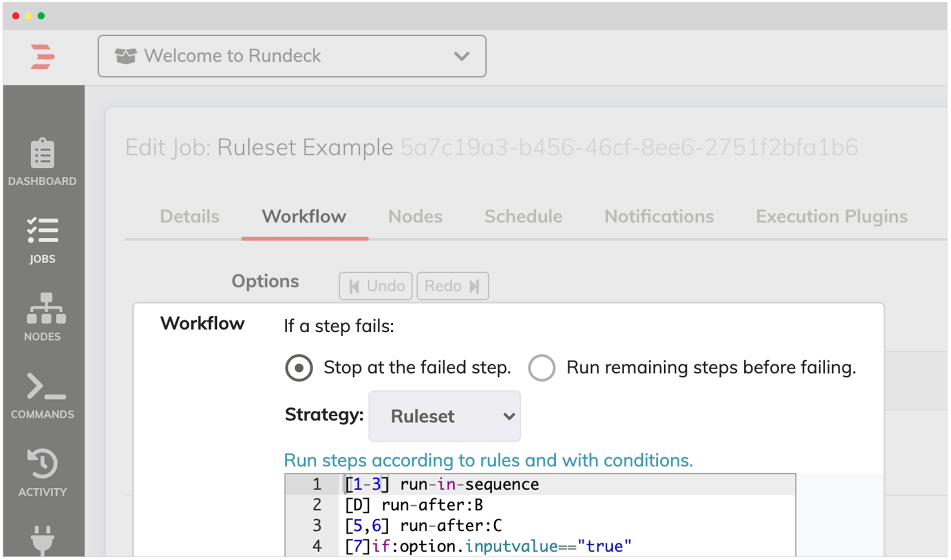Image resolution: width=951 pixels, height=560 pixels.
Task: Click the Undo button
Action: (376, 286)
